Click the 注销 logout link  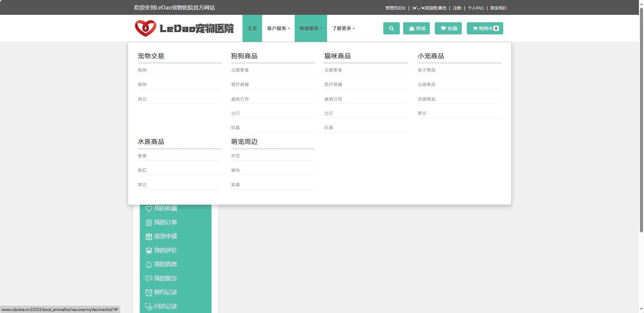click(457, 7)
